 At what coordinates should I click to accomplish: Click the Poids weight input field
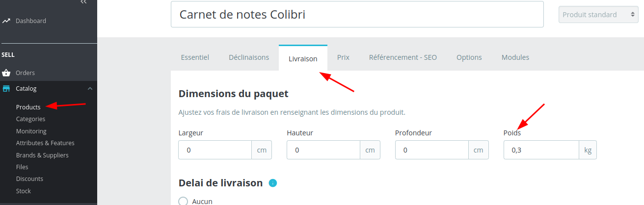point(541,151)
